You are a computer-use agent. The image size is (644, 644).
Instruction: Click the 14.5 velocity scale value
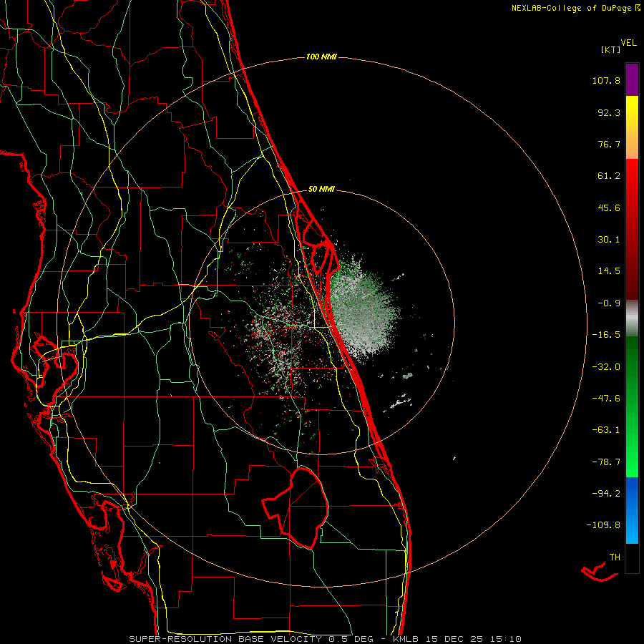point(609,271)
